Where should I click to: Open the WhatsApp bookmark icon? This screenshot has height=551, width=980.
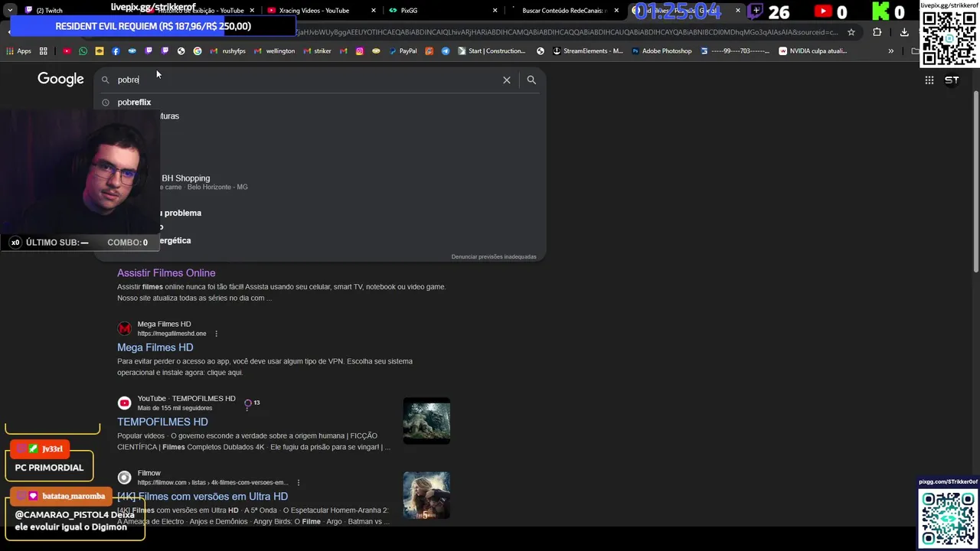[x=83, y=51]
